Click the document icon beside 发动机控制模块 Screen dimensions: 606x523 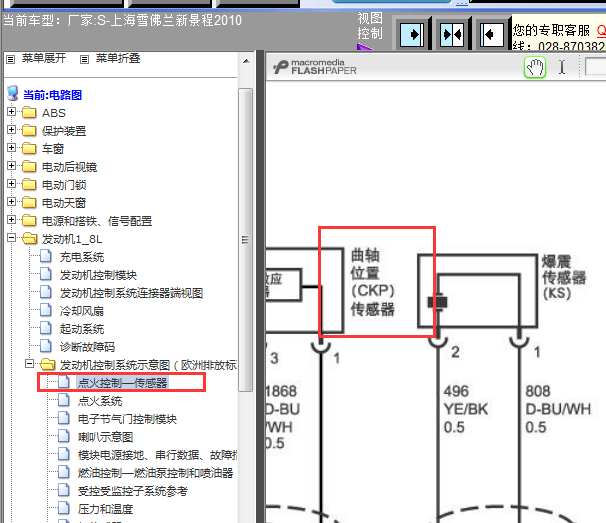46,274
